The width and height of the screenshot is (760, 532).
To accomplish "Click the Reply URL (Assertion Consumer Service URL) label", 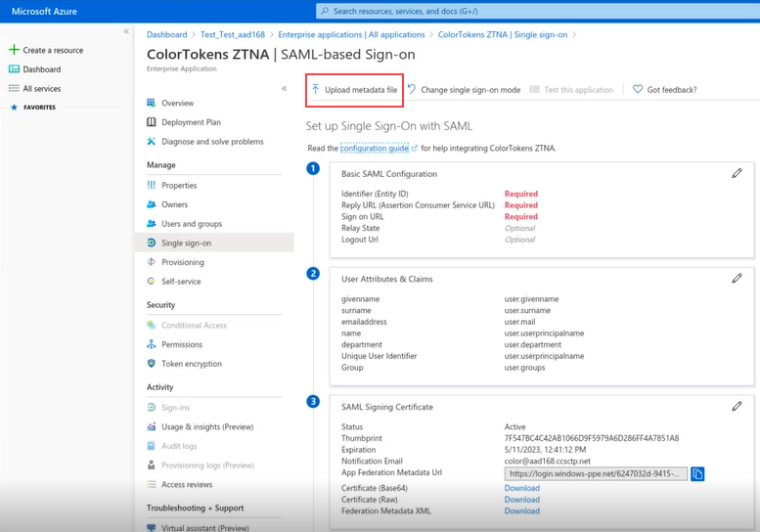I will (418, 205).
